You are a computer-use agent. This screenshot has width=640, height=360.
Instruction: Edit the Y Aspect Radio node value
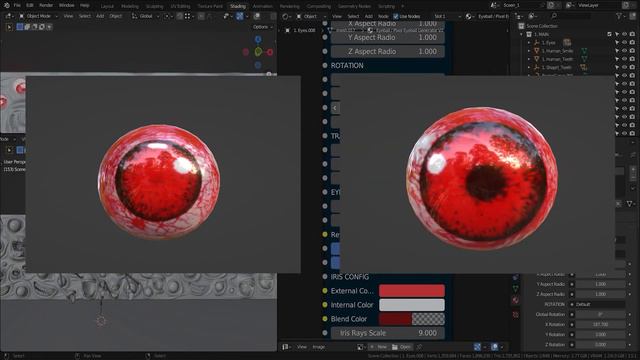tap(387, 38)
